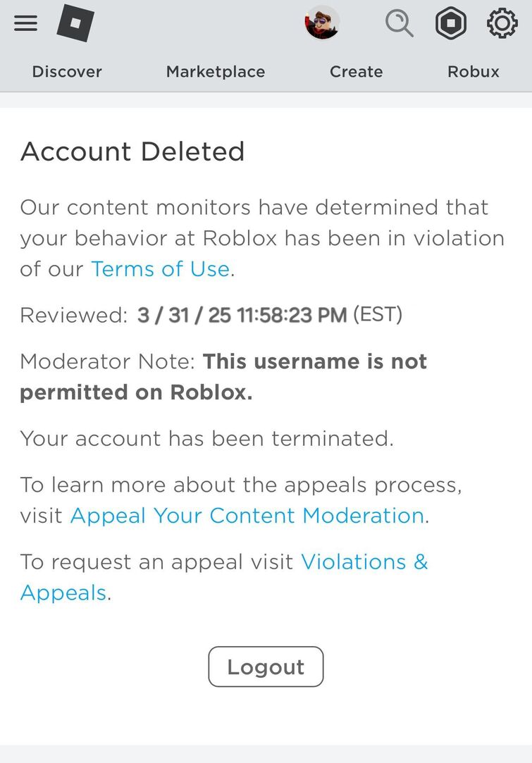Click the (EST) timezone label
The height and width of the screenshot is (763, 532).
coord(378,314)
